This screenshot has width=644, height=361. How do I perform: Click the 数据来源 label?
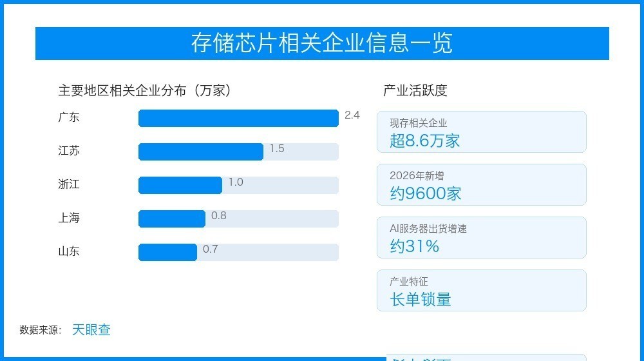coord(40,330)
